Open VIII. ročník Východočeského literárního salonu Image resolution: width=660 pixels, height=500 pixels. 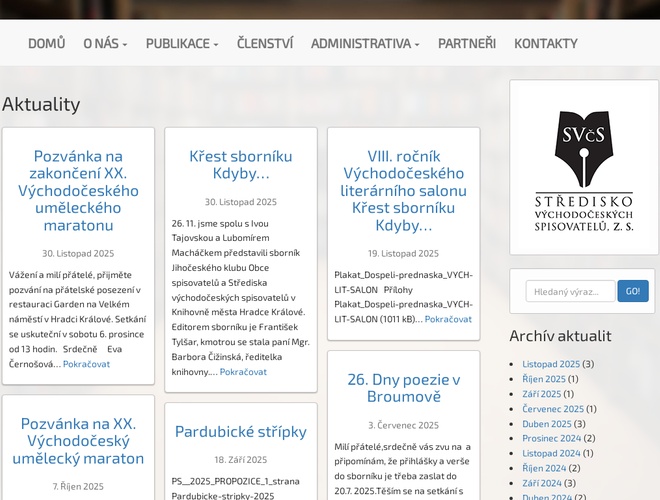pos(403,190)
